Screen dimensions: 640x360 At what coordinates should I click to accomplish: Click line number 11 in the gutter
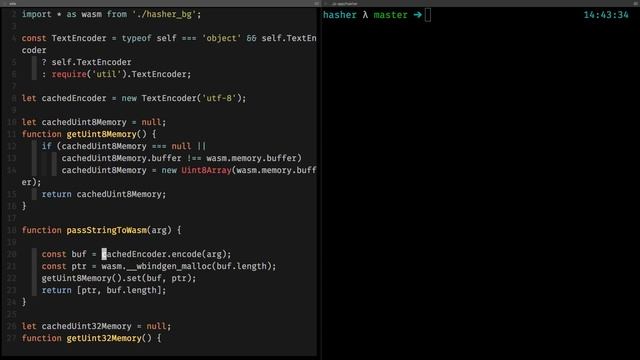coord(12,134)
